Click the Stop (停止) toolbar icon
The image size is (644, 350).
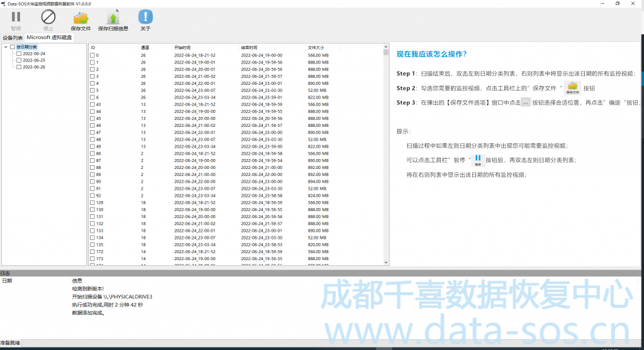(48, 17)
